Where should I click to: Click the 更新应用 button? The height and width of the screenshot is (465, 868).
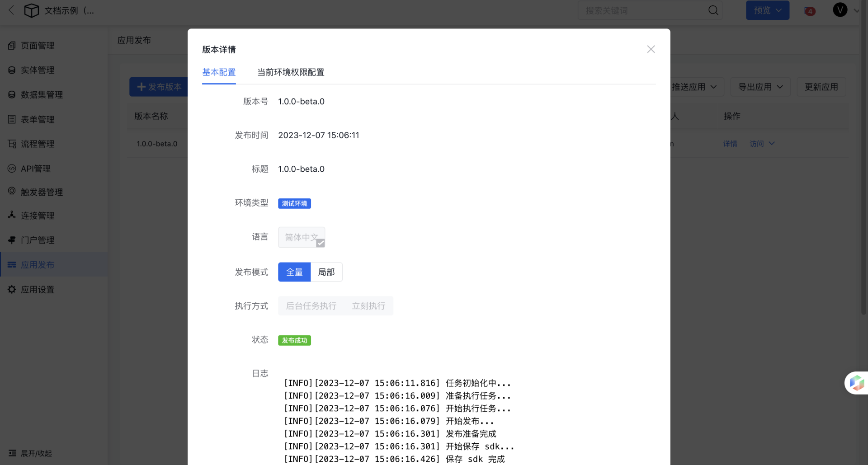click(x=821, y=87)
